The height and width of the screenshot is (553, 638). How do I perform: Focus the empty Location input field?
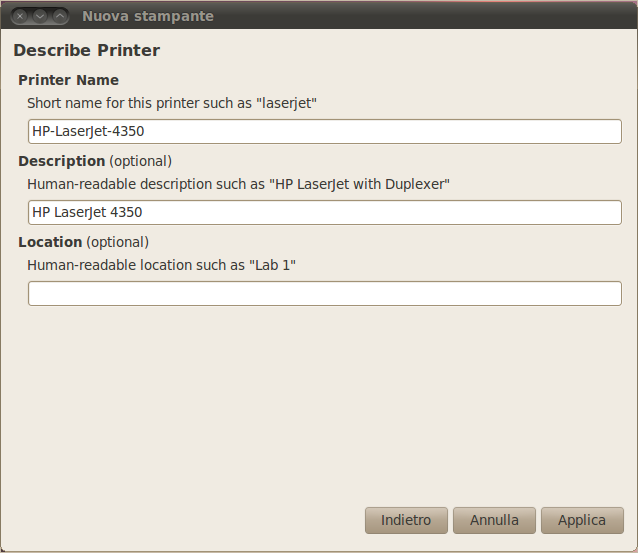click(x=324, y=293)
